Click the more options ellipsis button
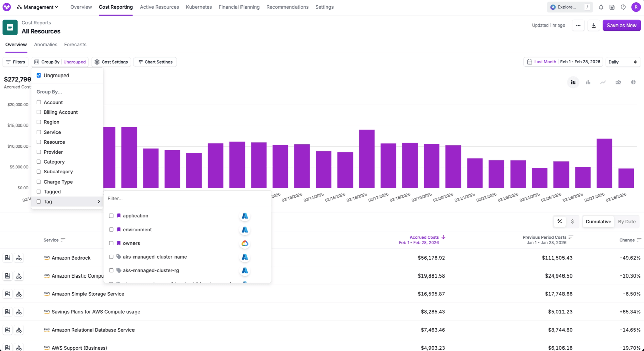The image size is (644, 351). [x=578, y=26]
